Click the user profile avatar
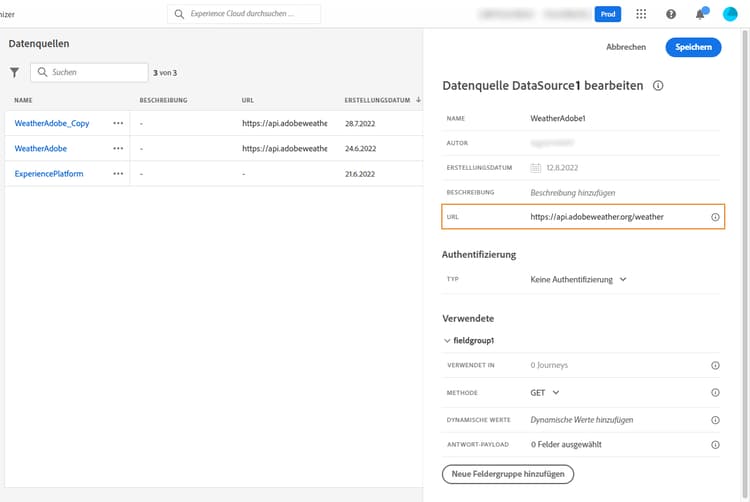This screenshot has width=750, height=502. click(730, 14)
